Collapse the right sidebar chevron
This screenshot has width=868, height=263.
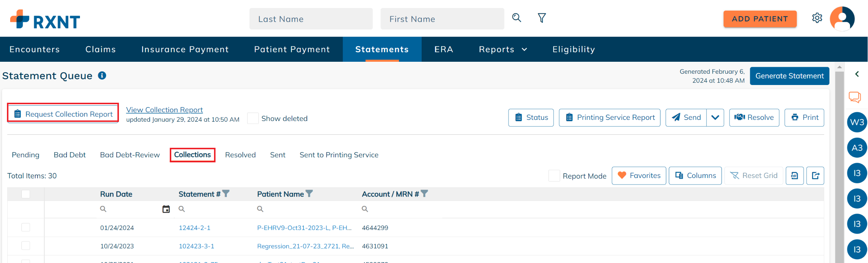click(857, 74)
